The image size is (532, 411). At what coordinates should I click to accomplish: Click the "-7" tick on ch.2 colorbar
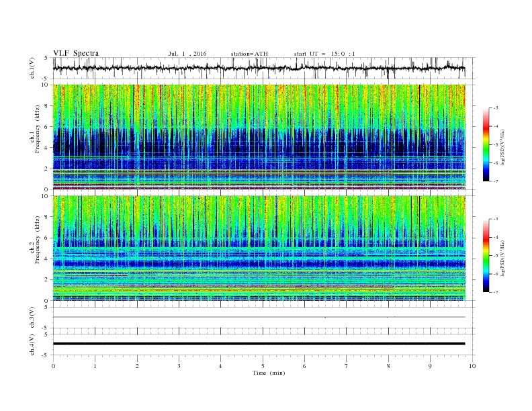pyautogui.click(x=496, y=292)
